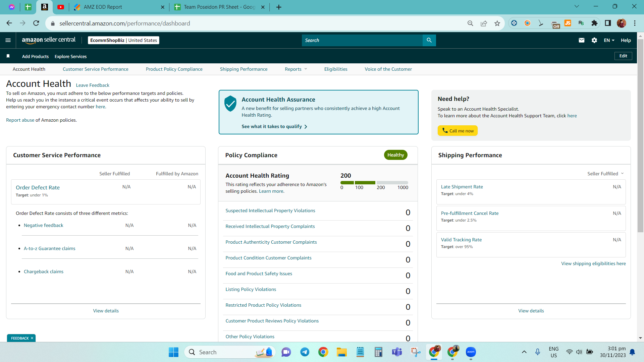Click the share page icon
Screen dimensions: 644x362
(484, 23)
